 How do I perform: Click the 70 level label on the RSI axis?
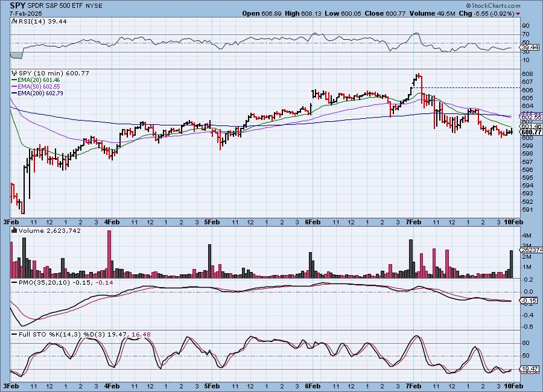pyautogui.click(x=526, y=34)
